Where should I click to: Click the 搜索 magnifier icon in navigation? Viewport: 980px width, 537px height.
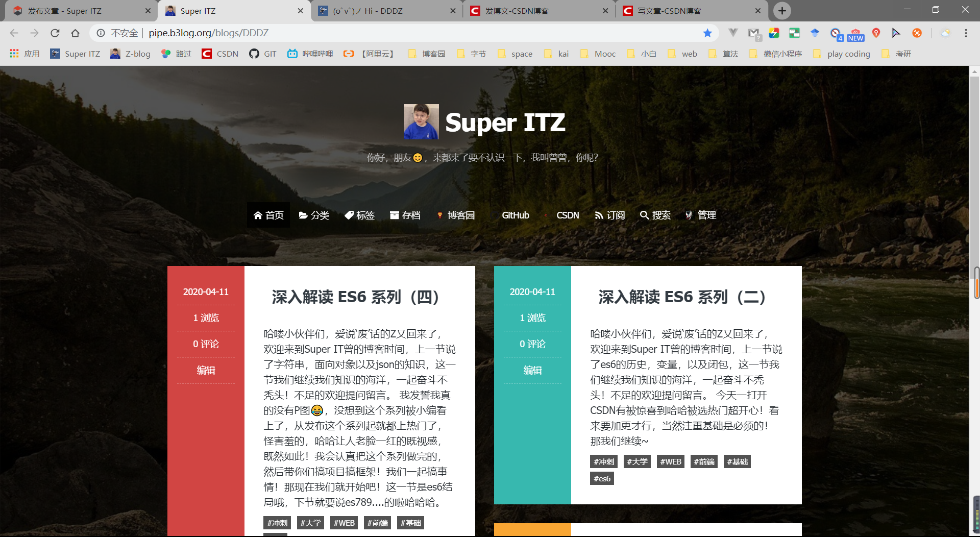pos(644,215)
